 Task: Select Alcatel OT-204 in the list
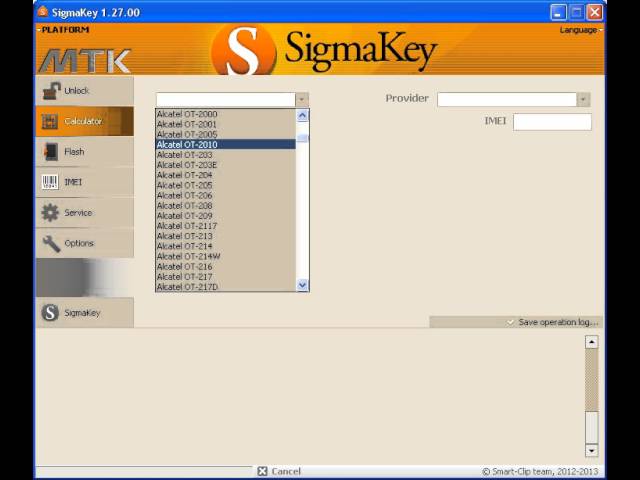point(226,175)
